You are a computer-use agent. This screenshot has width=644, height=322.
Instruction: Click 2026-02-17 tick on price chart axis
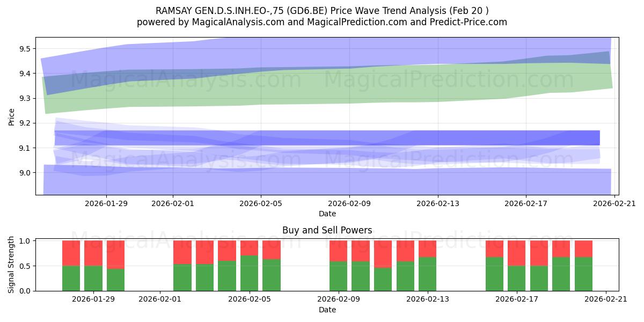pyautogui.click(x=526, y=203)
